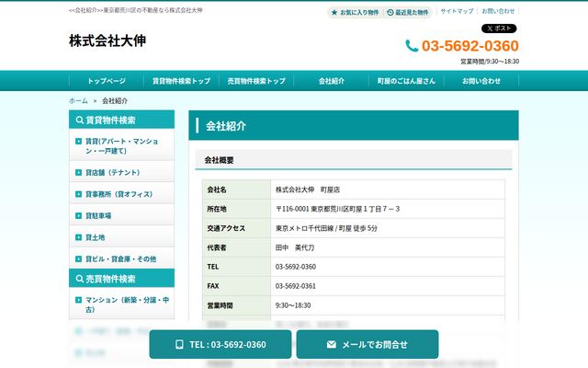Click the 会社名 row label
Screen dimensions: 588x368
tap(217, 190)
